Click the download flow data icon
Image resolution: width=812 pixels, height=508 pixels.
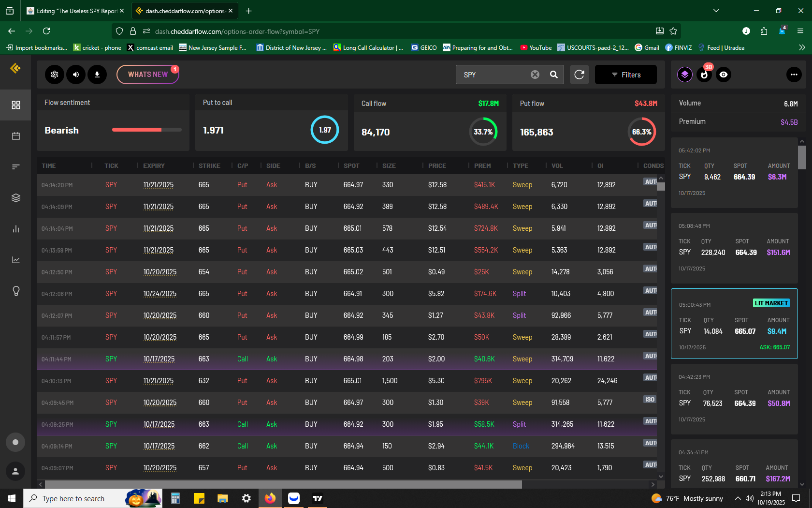(x=97, y=75)
